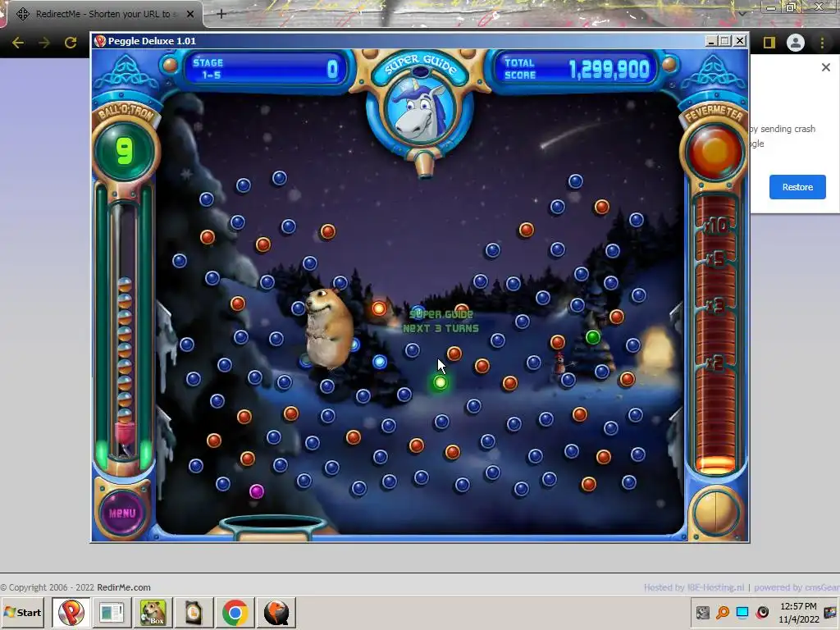The image size is (840, 630).
Task: Click the Total Score display
Action: (x=576, y=69)
